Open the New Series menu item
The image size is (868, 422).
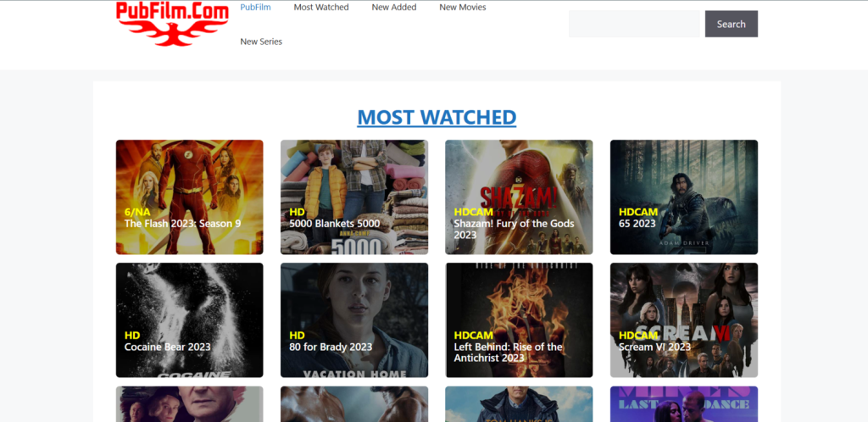click(261, 42)
